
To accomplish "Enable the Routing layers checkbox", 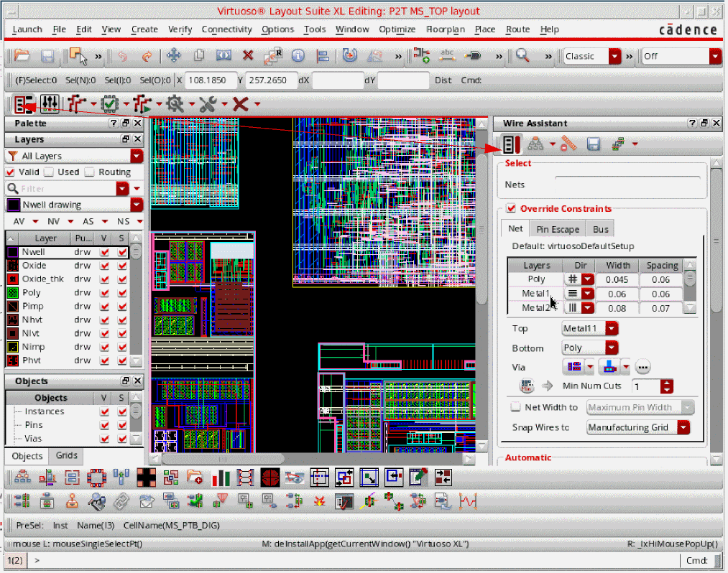I will click(90, 172).
